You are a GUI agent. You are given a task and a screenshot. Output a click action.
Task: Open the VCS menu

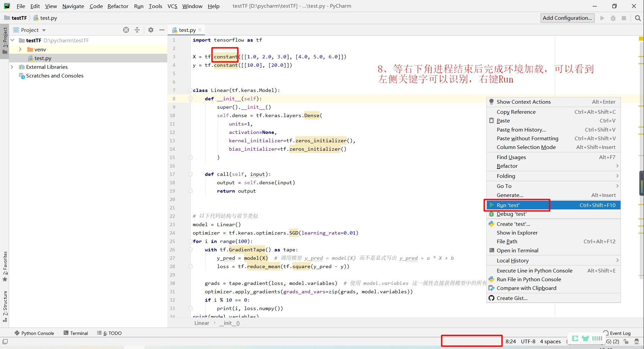coord(172,6)
